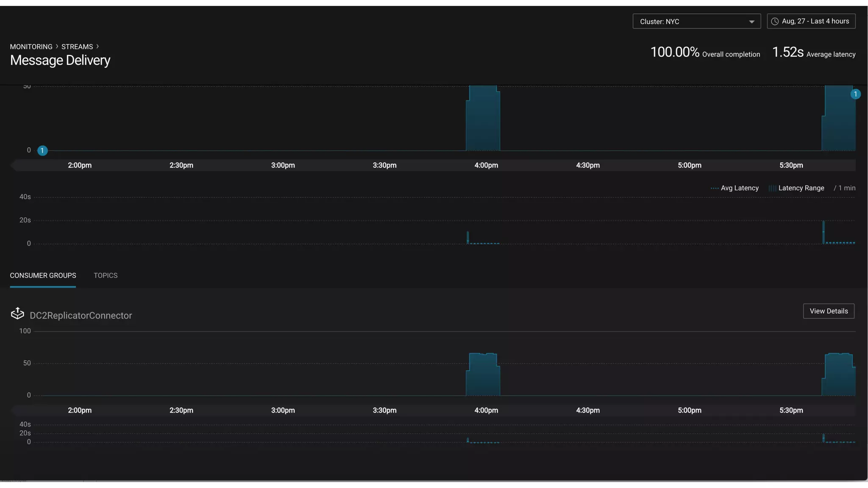Click the Cluster selector's down arrow
The width and height of the screenshot is (868, 488).
tap(751, 22)
